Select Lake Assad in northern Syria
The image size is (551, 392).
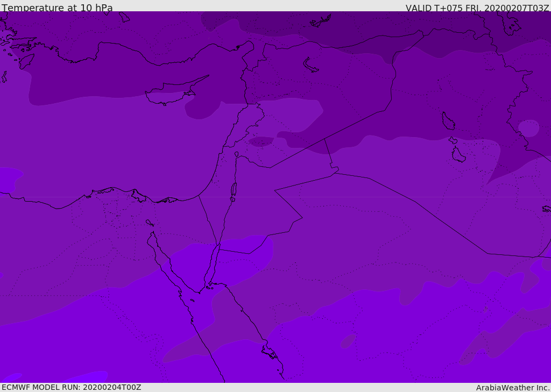tap(310, 65)
